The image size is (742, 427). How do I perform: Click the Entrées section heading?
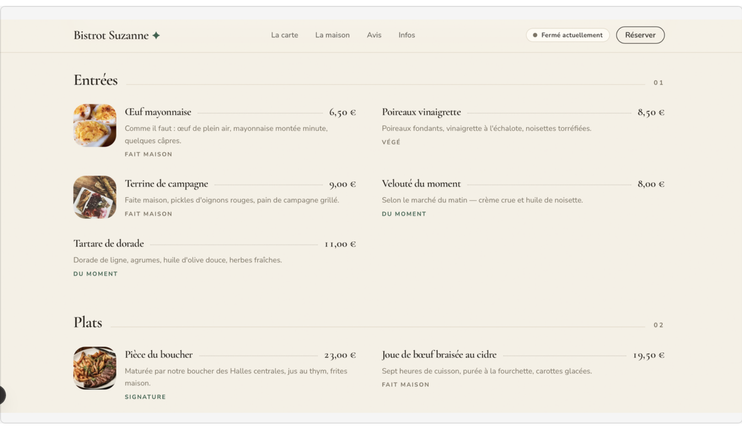coord(96,80)
